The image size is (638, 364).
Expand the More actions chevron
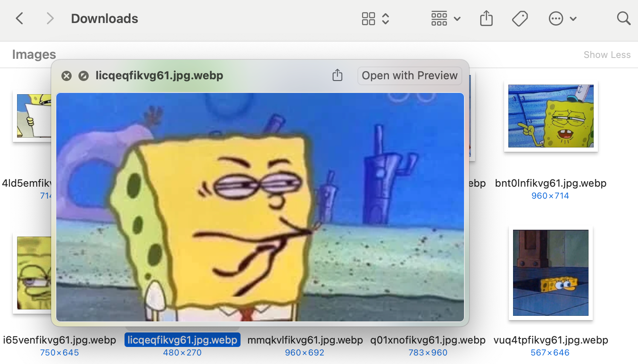573,19
